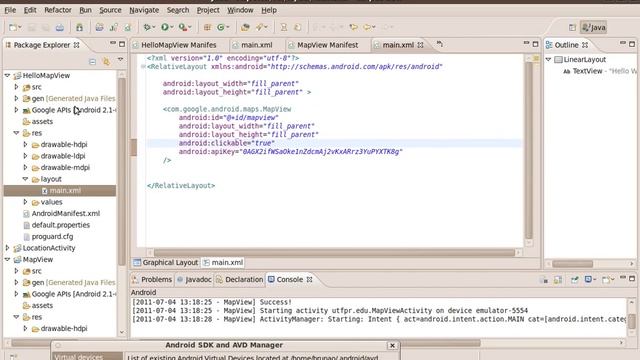Image resolution: width=640 pixels, height=360 pixels.
Task: Click the Package Explorer vertical scrollbar
Action: (x=121, y=171)
